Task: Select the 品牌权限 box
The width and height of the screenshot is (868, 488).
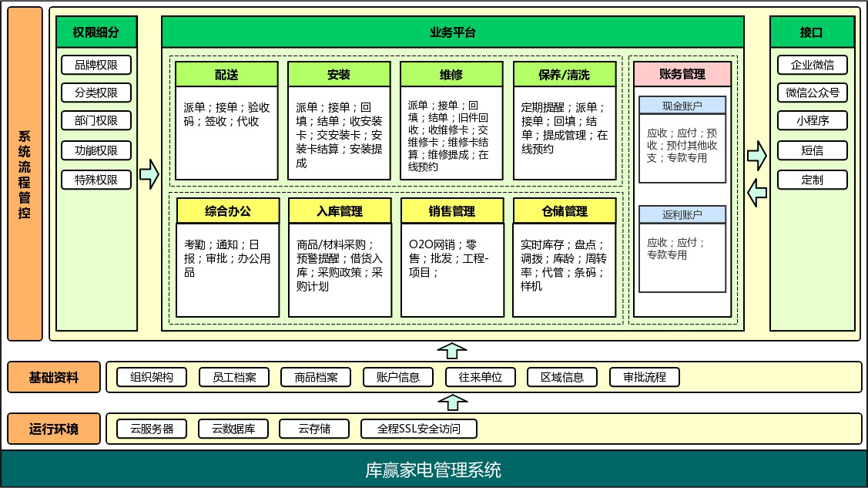Action: pyautogui.click(x=96, y=65)
